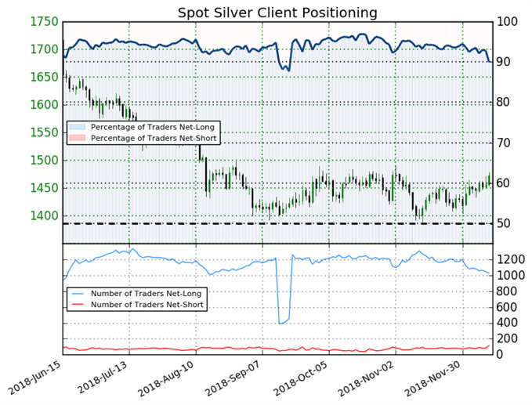This screenshot has width=532, height=405.
Task: Click the 1400 price axis label
Action: click(45, 215)
